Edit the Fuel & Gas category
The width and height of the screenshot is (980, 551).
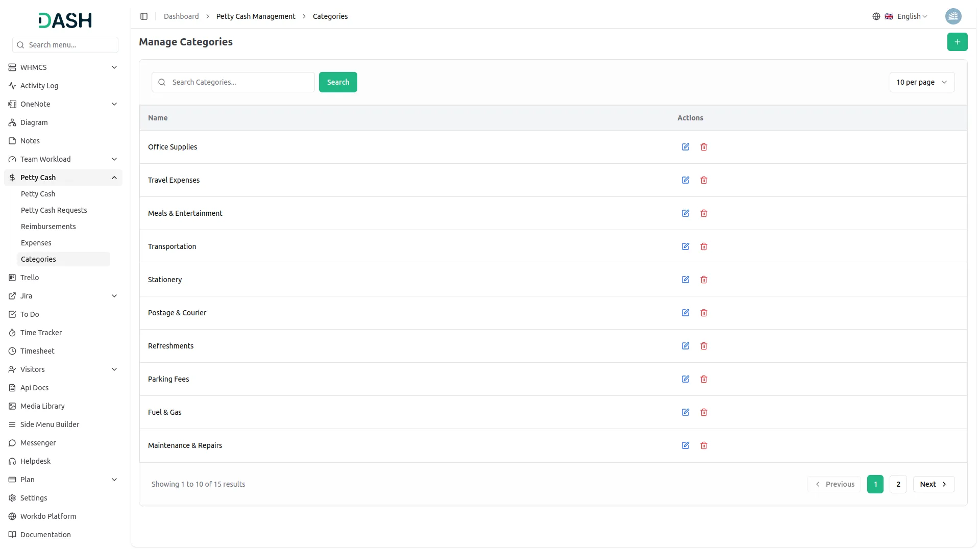tap(685, 412)
